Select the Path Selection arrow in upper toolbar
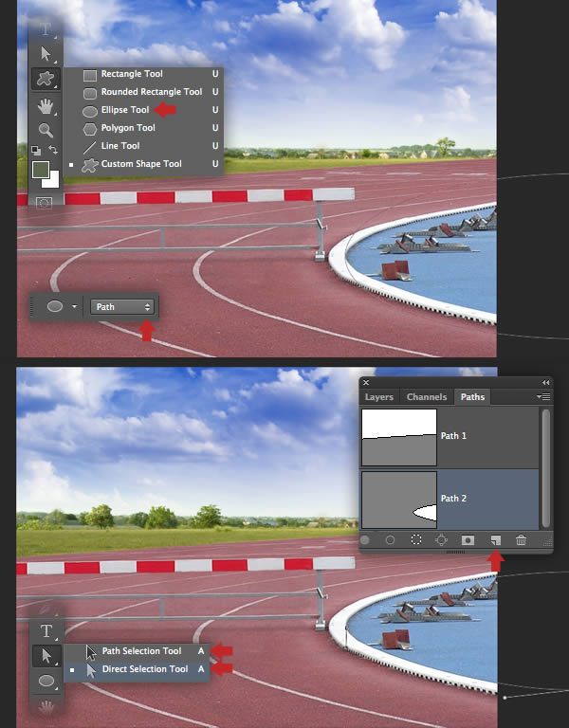 pyautogui.click(x=46, y=54)
